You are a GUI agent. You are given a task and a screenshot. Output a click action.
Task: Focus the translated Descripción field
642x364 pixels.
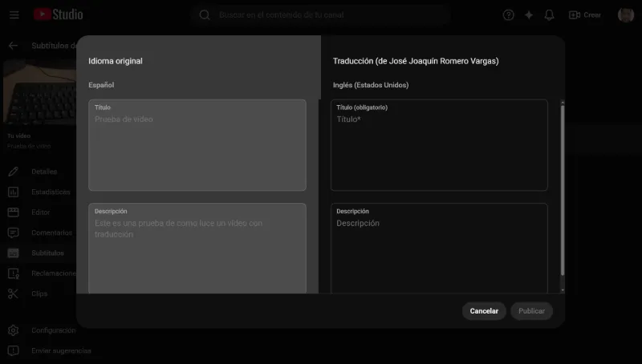439,249
